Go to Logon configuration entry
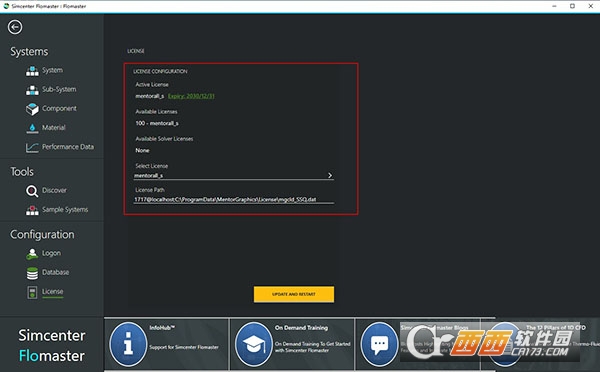Screen dimensions: 600x372 click(51, 253)
